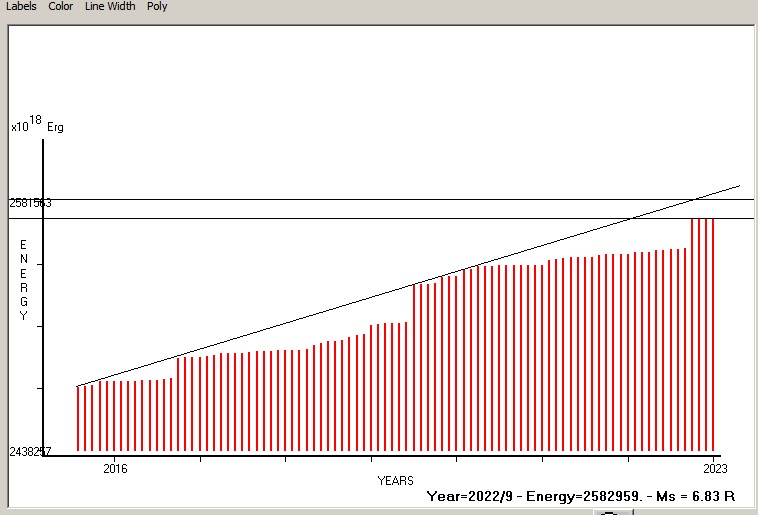Click the 2438257 y-axis value

click(x=31, y=452)
